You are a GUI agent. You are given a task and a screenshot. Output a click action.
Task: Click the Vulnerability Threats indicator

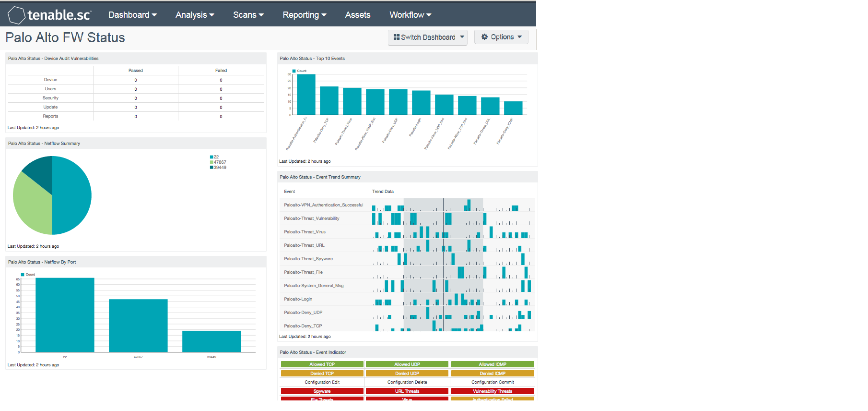tap(493, 391)
